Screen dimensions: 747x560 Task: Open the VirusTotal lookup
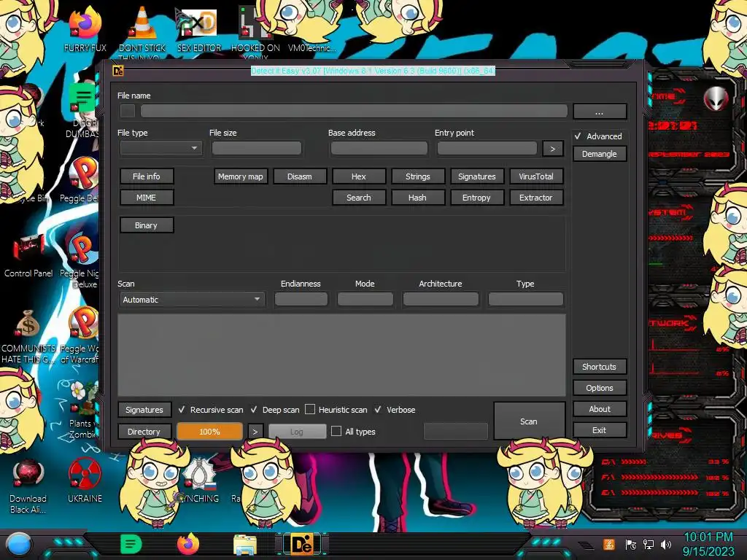[x=536, y=176]
